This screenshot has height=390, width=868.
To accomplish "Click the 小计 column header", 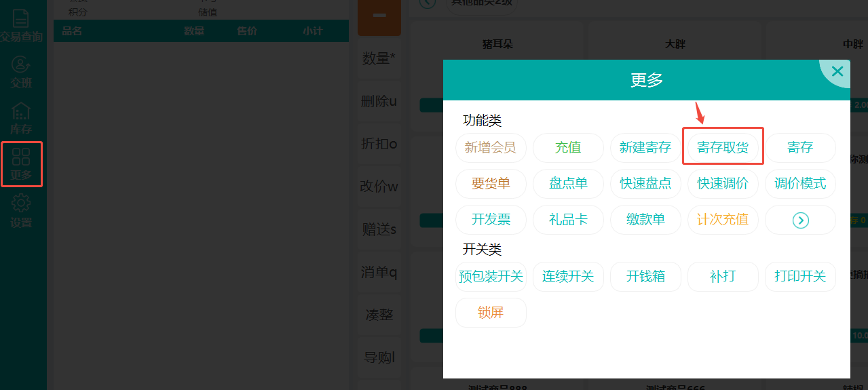I will tap(313, 31).
